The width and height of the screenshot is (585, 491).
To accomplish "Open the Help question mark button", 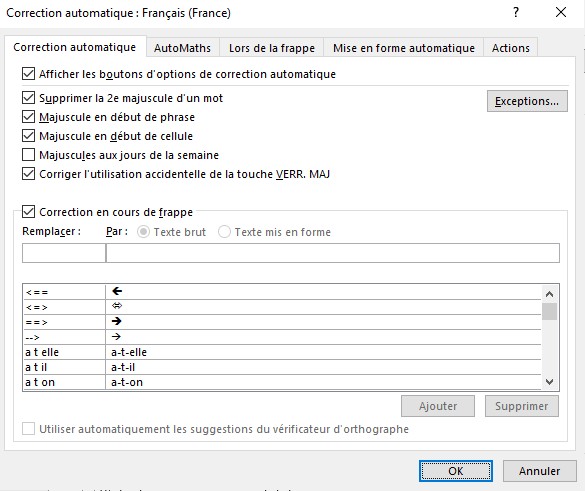I will pyautogui.click(x=516, y=12).
